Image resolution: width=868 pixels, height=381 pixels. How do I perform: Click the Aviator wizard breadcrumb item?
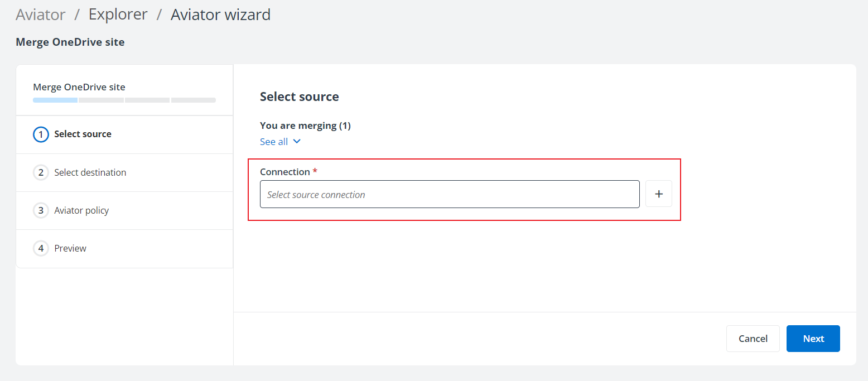click(220, 15)
